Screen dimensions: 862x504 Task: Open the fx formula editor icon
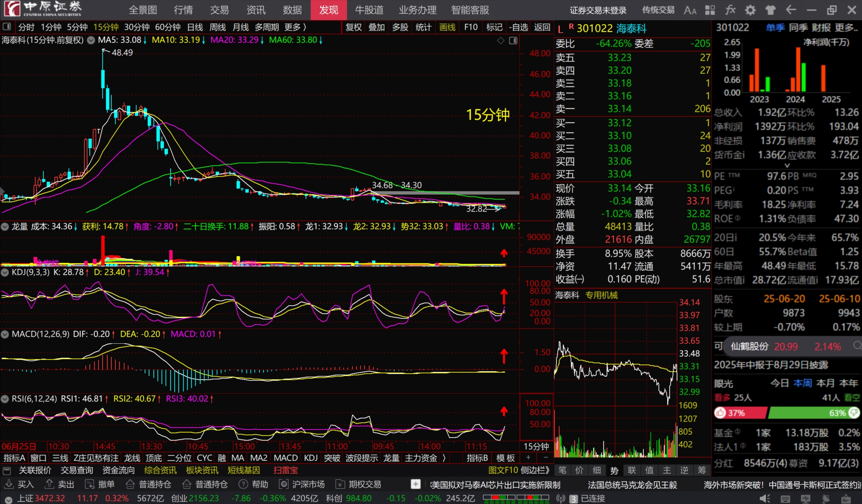coord(730,10)
